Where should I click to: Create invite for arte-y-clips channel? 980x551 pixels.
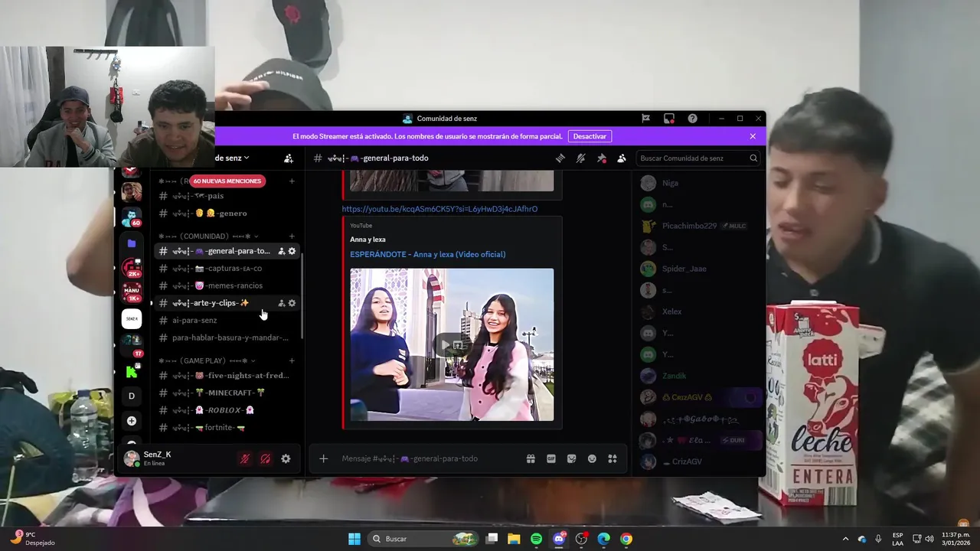(x=281, y=303)
